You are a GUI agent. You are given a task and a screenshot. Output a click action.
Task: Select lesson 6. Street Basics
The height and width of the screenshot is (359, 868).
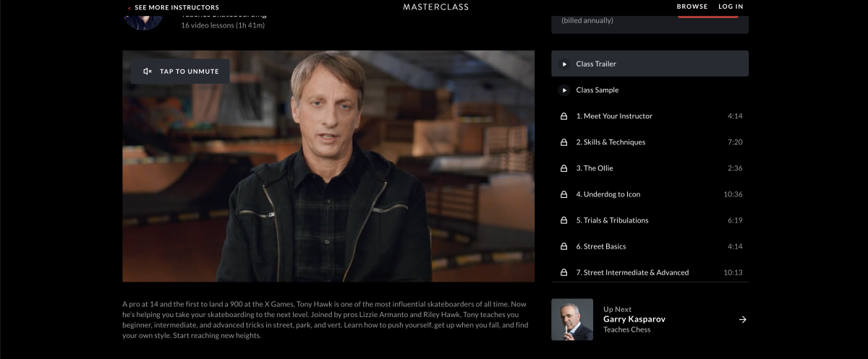point(650,246)
